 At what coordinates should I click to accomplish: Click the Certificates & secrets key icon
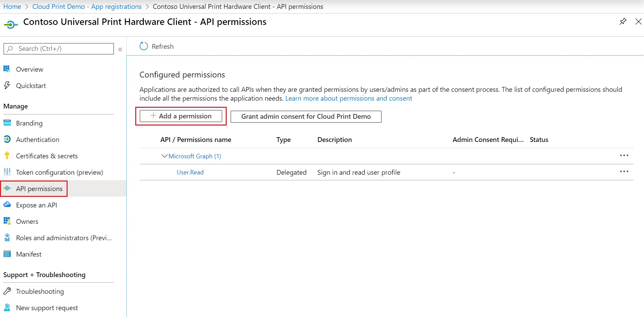pos(7,156)
